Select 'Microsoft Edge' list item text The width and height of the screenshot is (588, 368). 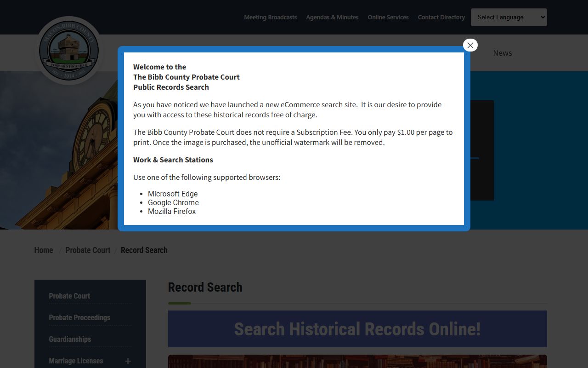tap(173, 194)
